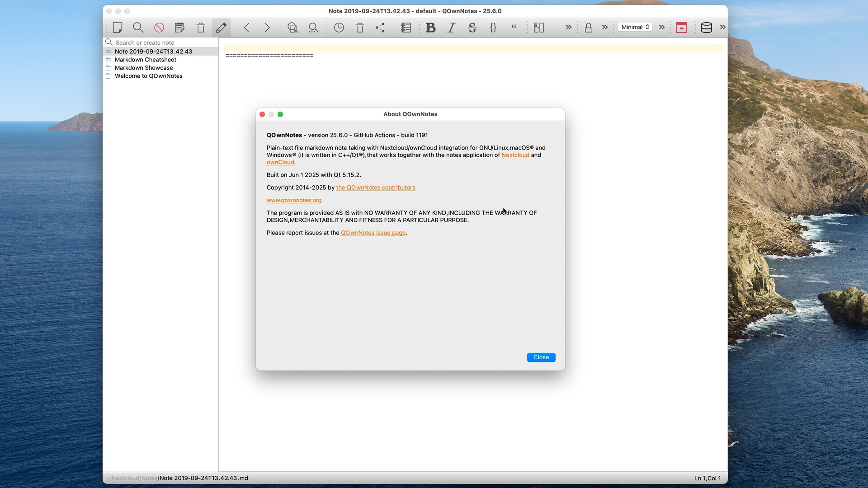Open note versions clock icon
868x488 pixels.
point(339,28)
